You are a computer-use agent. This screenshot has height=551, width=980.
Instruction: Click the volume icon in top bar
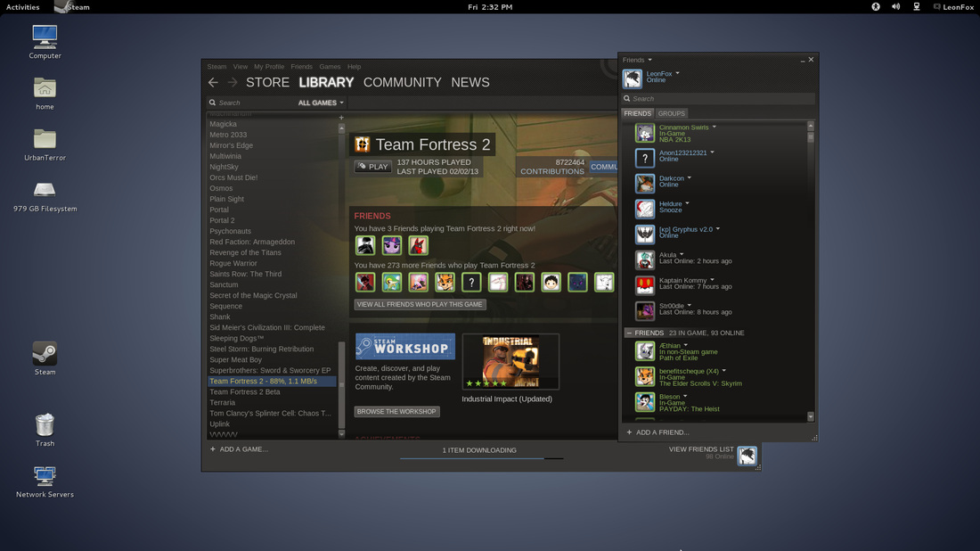tap(895, 7)
